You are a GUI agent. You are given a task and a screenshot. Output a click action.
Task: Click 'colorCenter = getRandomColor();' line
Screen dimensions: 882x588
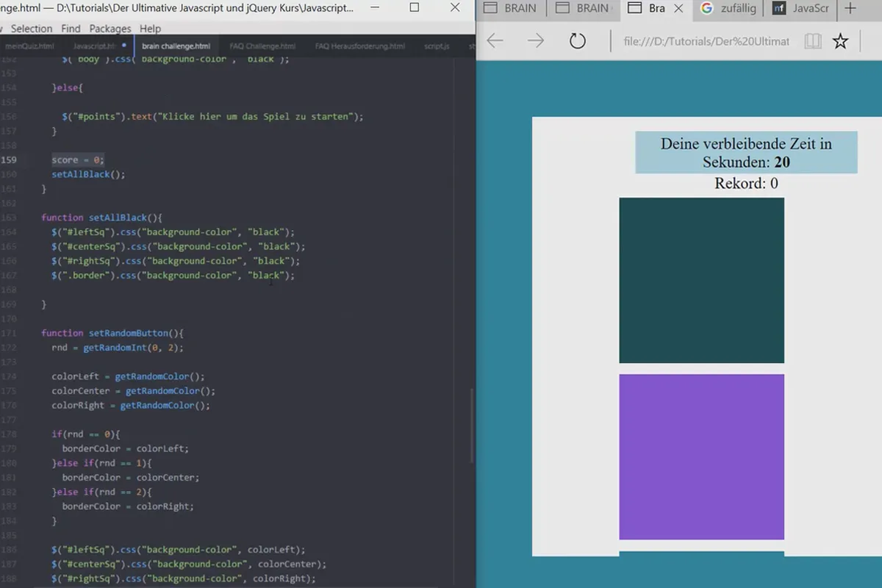pos(133,391)
